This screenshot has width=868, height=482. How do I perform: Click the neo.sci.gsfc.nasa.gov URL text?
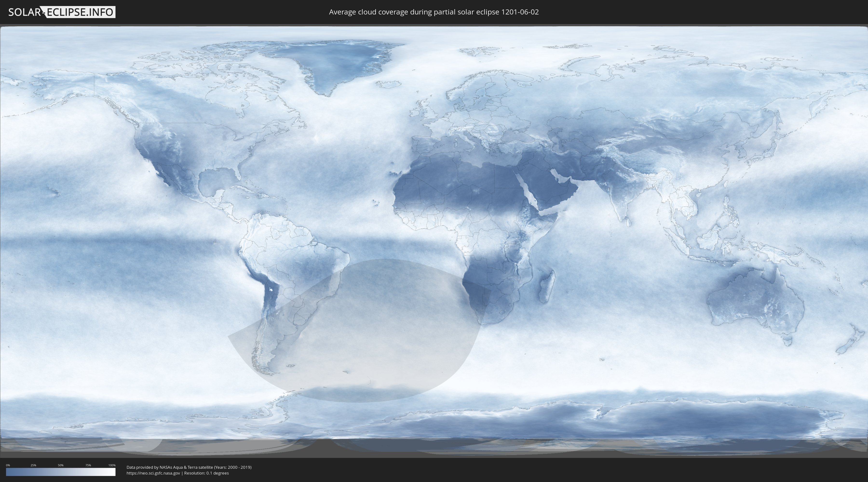(x=153, y=473)
